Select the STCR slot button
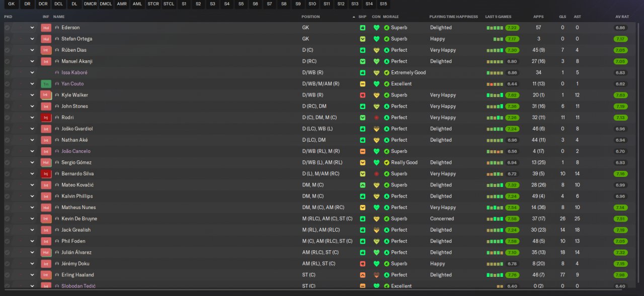 pyautogui.click(x=153, y=4)
